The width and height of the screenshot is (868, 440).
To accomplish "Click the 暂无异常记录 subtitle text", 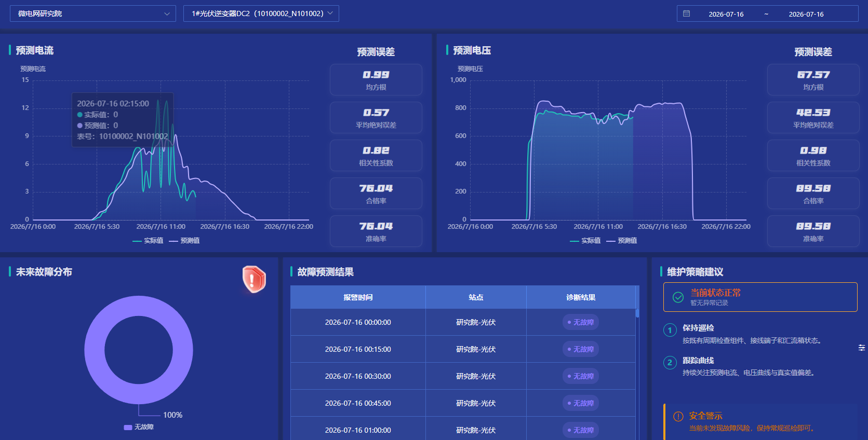I will 709,303.
